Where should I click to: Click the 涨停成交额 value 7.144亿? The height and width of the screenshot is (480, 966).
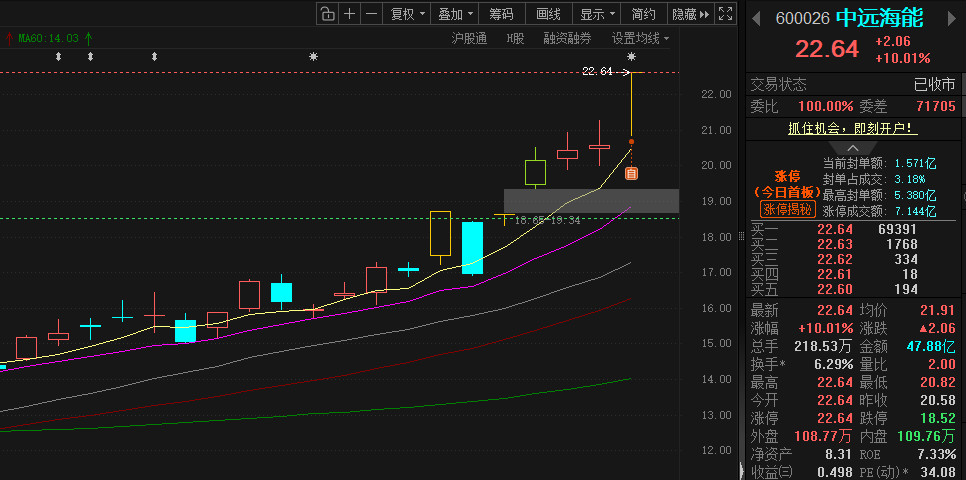tap(915, 211)
